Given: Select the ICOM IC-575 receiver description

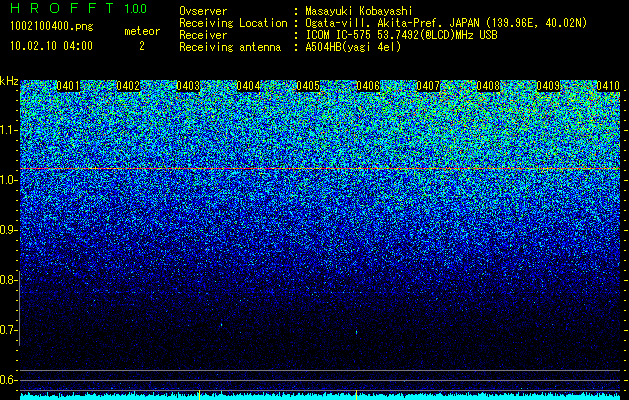Looking at the screenshot, I should point(401,35).
